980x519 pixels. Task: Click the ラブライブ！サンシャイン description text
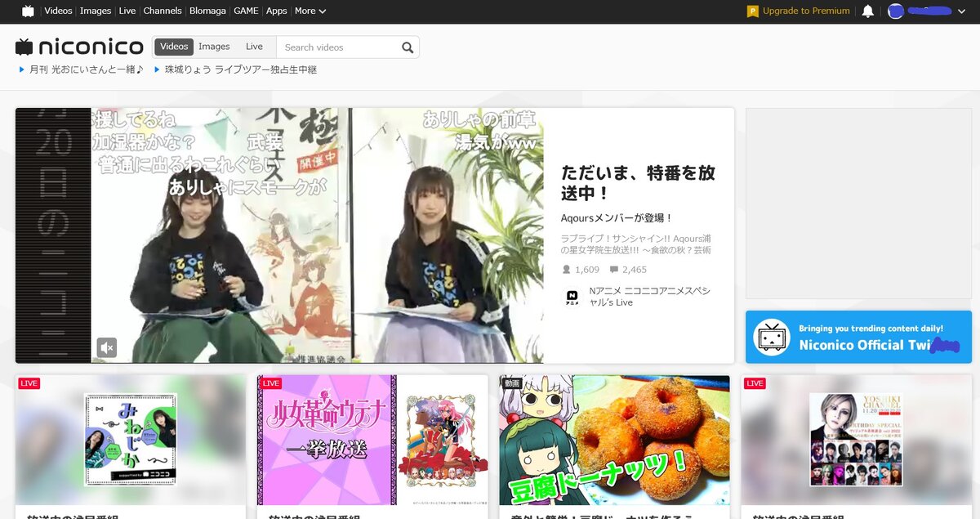pyautogui.click(x=636, y=244)
